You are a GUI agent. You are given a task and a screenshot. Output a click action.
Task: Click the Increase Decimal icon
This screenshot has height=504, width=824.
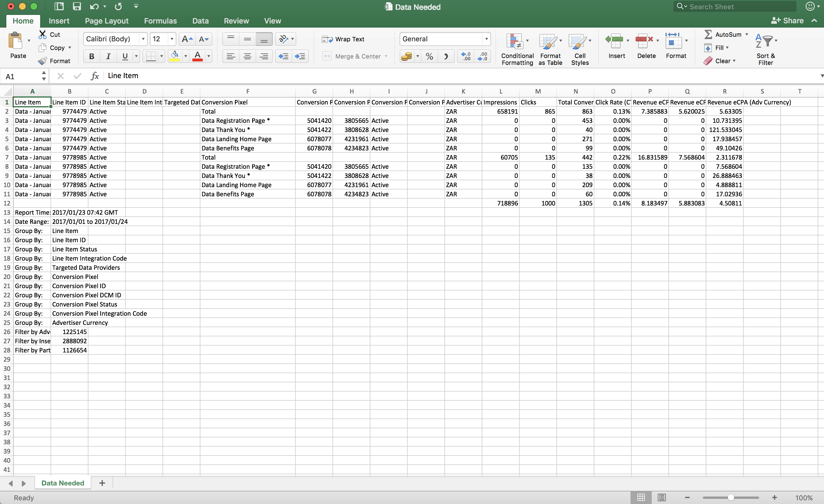point(465,56)
